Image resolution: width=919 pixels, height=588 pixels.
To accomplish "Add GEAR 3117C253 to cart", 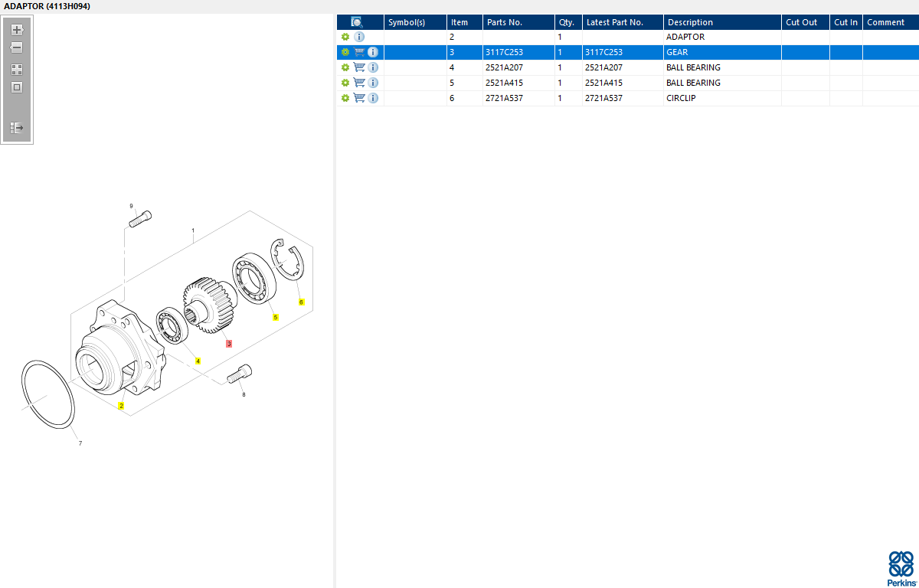I will pyautogui.click(x=359, y=52).
